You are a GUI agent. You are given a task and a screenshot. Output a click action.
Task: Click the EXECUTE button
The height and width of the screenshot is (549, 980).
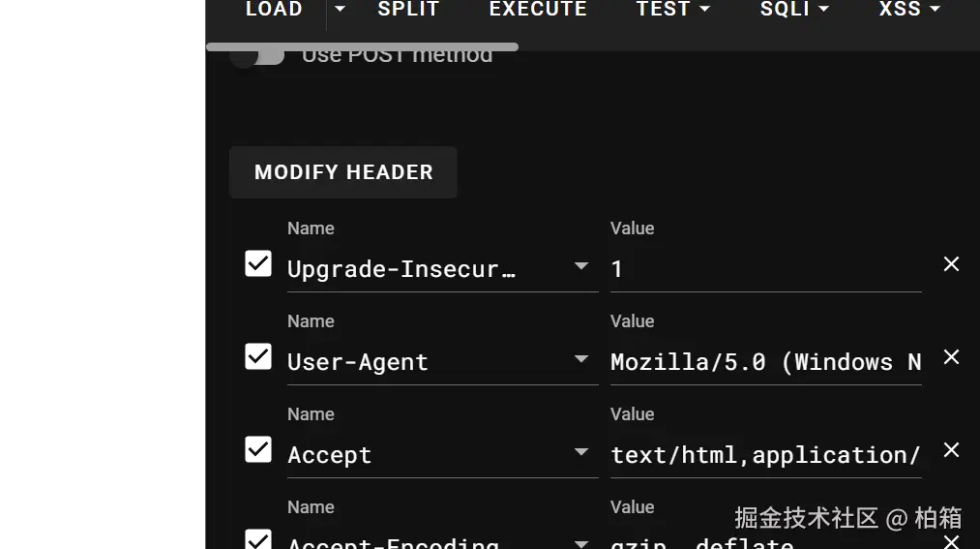(538, 9)
